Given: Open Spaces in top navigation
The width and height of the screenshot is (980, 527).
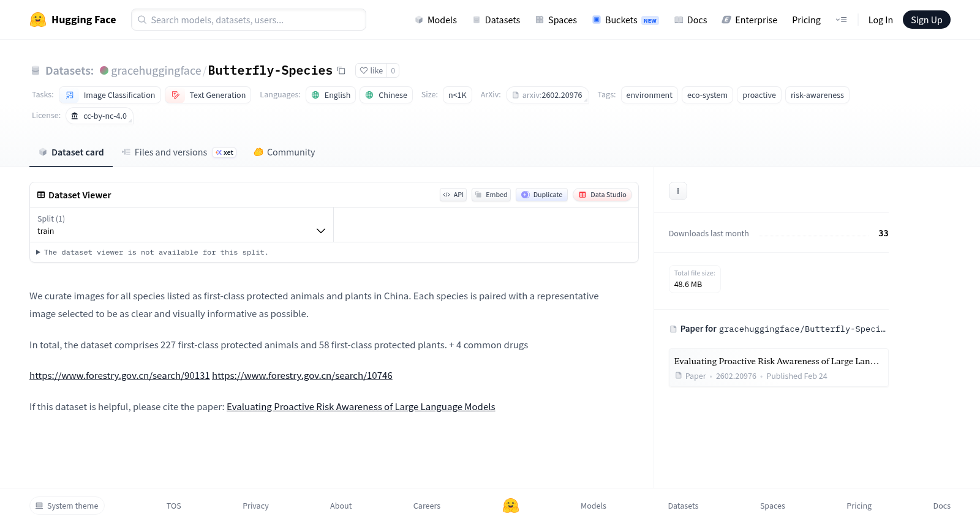Looking at the screenshot, I should tap(556, 20).
